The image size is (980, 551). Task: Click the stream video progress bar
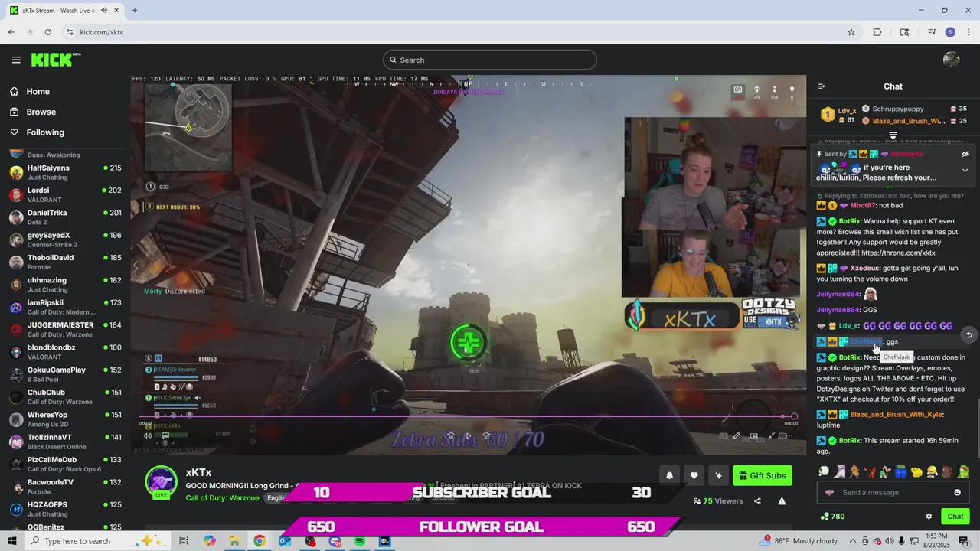tap(468, 416)
